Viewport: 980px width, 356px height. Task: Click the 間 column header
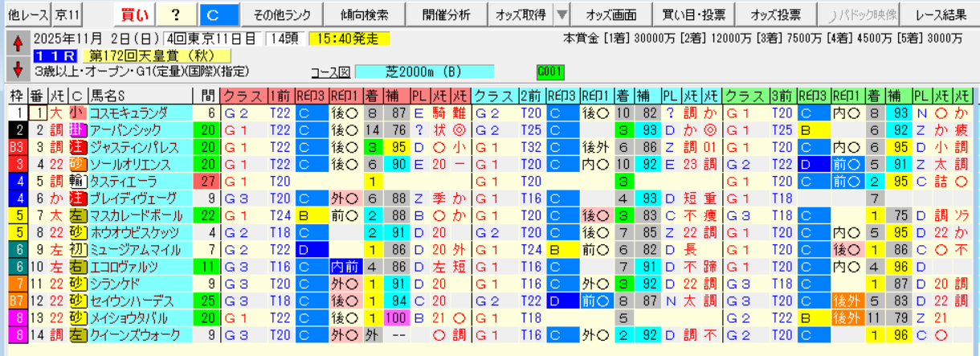208,96
